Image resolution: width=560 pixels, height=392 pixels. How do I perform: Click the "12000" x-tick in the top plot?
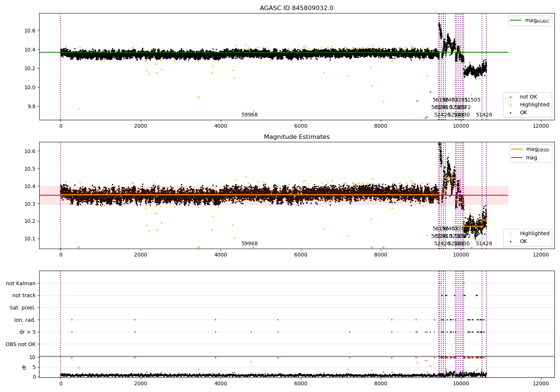[541, 126]
